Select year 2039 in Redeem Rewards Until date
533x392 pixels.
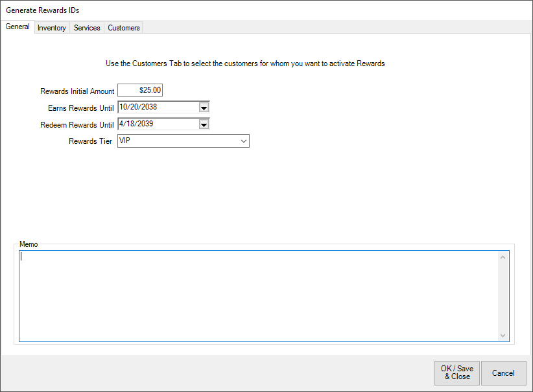tap(145, 124)
